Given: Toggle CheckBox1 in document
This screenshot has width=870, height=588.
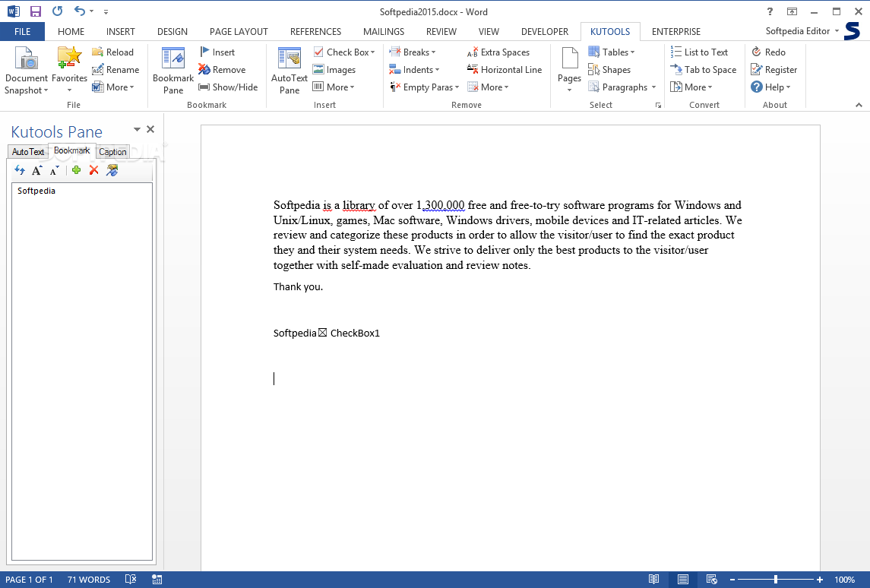Looking at the screenshot, I should (322, 333).
